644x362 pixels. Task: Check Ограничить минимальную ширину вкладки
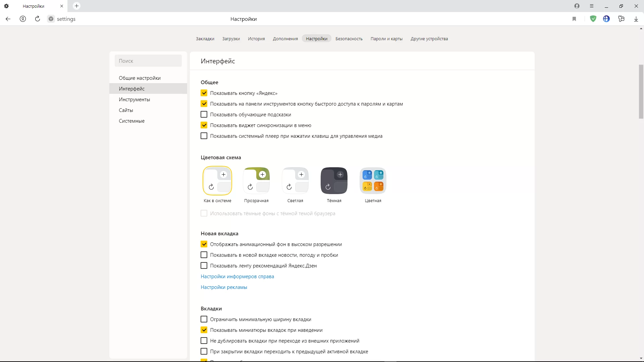pyautogui.click(x=204, y=319)
